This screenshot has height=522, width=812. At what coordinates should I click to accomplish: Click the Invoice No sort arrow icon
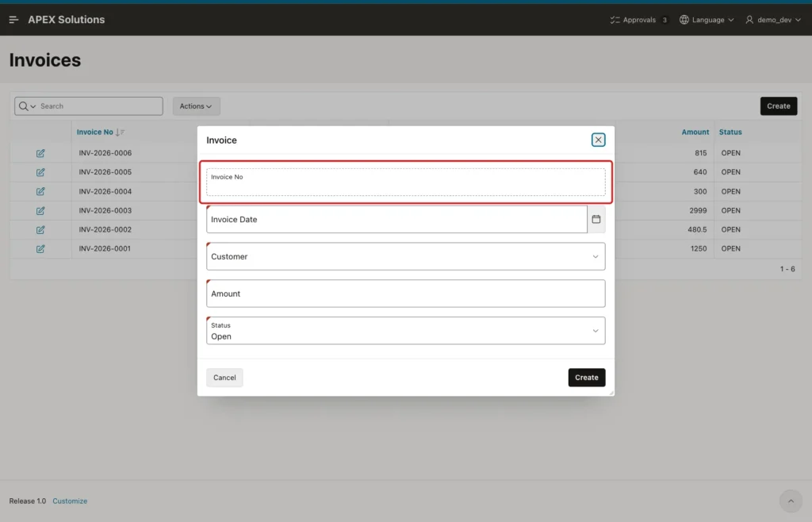[120, 132]
